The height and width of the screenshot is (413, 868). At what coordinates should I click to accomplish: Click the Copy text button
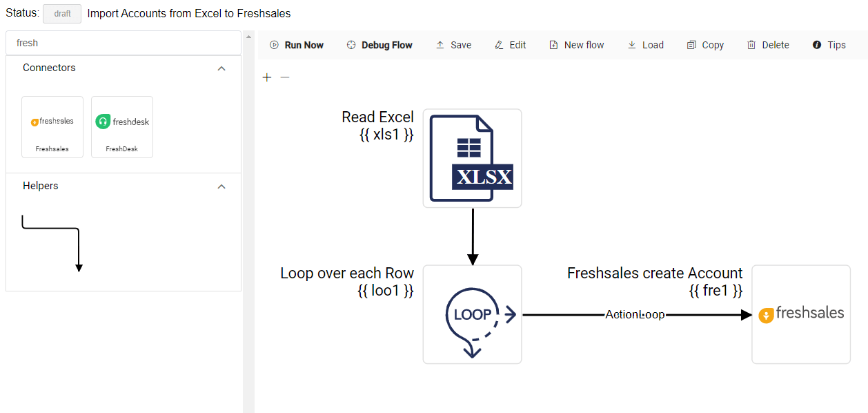[713, 45]
